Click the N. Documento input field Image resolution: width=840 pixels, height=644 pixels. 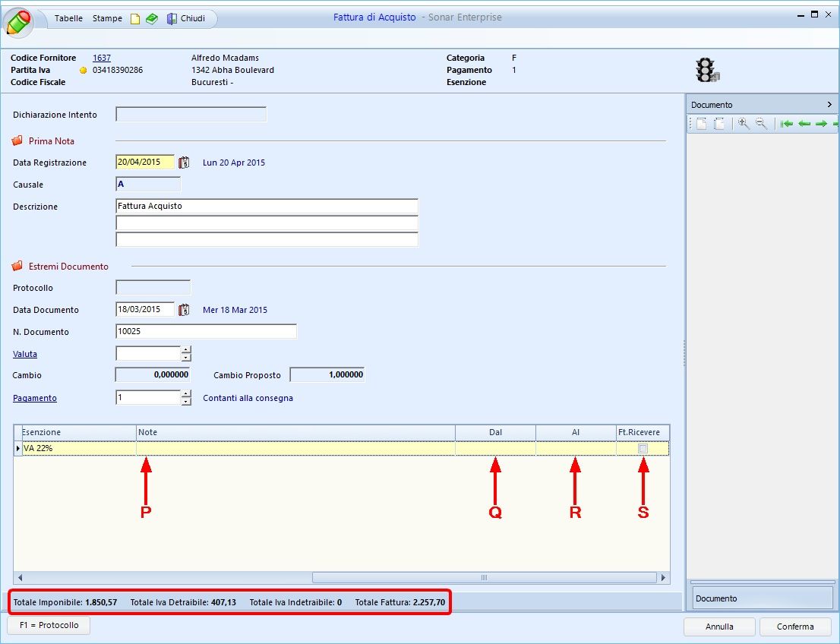tap(206, 332)
